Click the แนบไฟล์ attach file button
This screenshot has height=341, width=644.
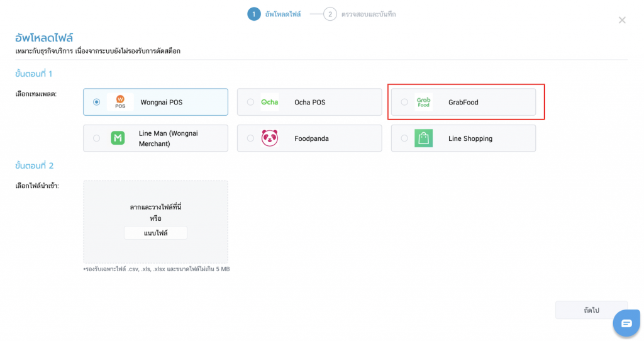[156, 233]
